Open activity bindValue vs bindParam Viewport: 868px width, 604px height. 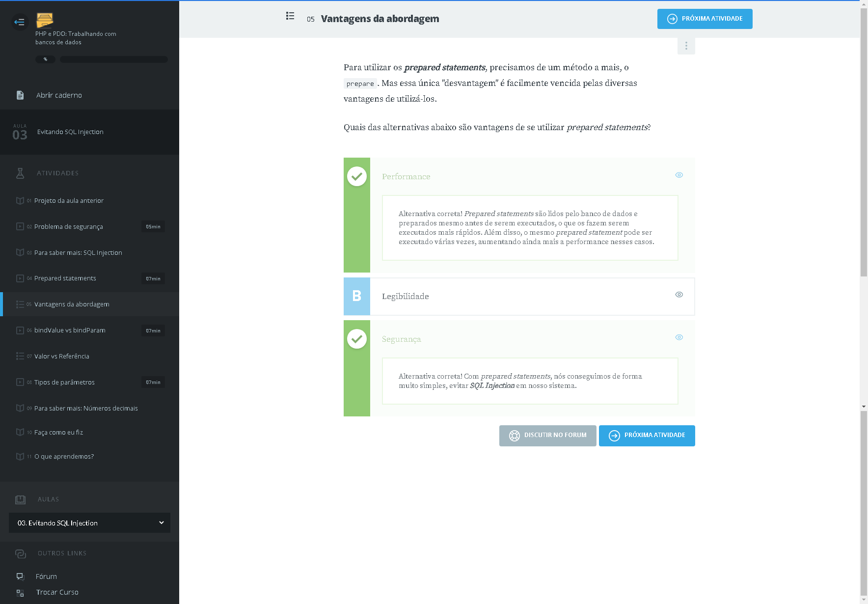point(70,330)
